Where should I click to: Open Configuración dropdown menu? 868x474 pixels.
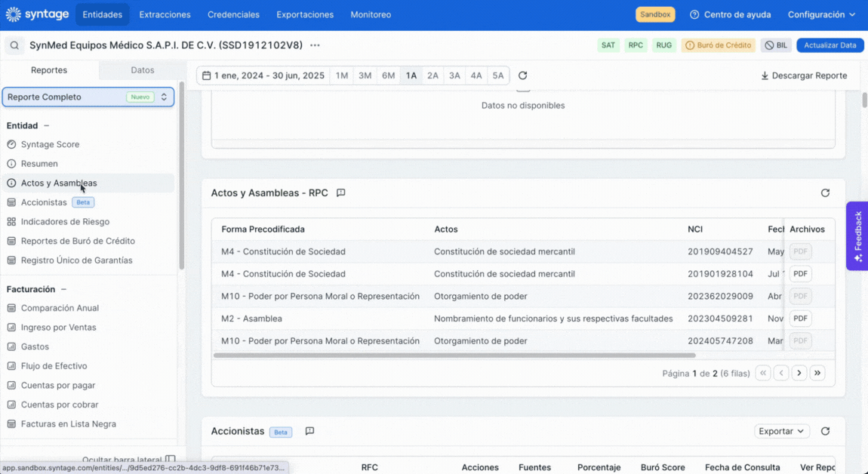(x=821, y=14)
